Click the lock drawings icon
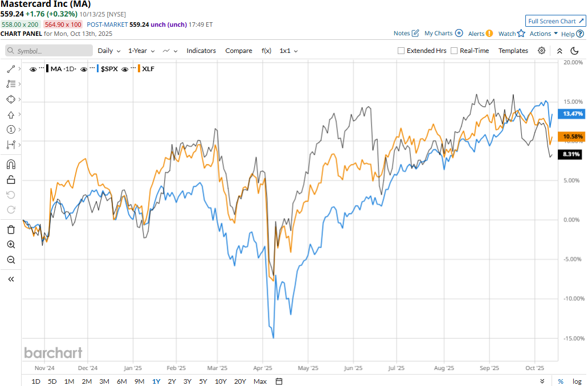588x386 pixels. click(x=11, y=180)
